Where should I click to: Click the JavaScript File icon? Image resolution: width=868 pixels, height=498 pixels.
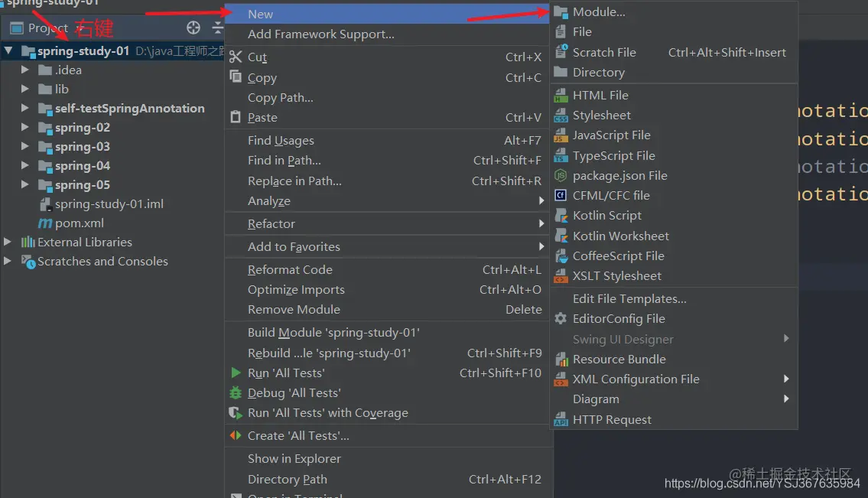pos(561,135)
